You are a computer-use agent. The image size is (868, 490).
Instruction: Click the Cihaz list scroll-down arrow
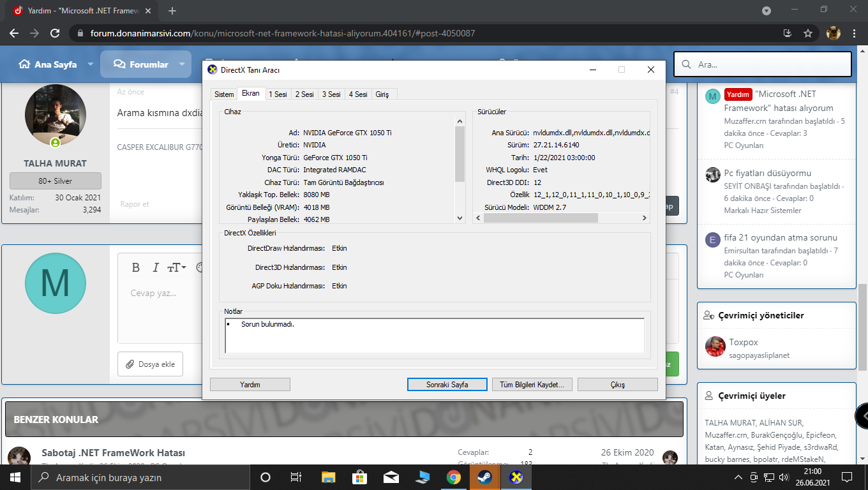pyautogui.click(x=460, y=218)
